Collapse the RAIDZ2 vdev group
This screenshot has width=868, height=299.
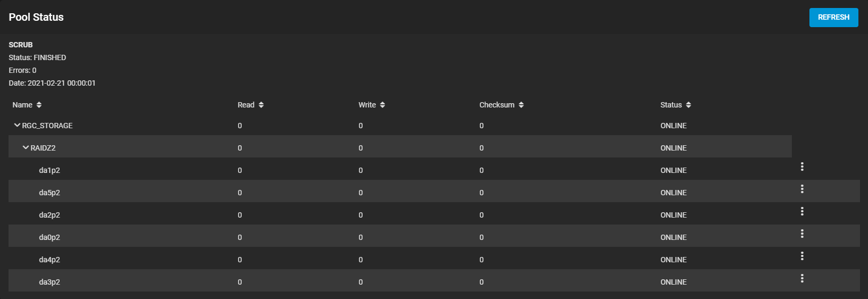[26, 147]
